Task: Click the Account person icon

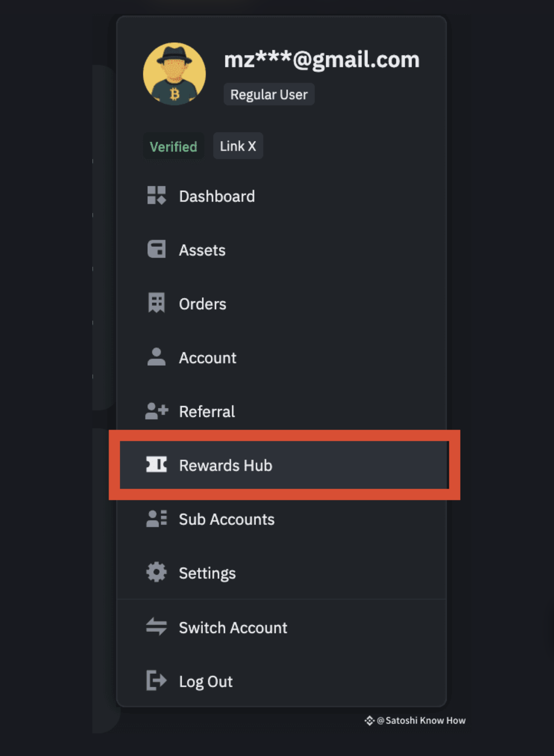Action: click(x=156, y=357)
